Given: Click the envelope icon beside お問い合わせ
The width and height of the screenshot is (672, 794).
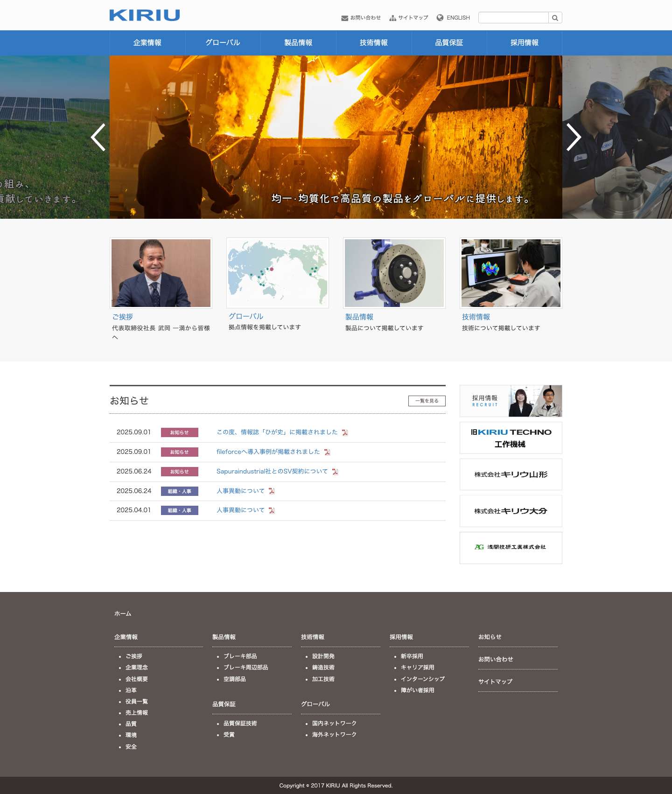Looking at the screenshot, I should click(344, 18).
